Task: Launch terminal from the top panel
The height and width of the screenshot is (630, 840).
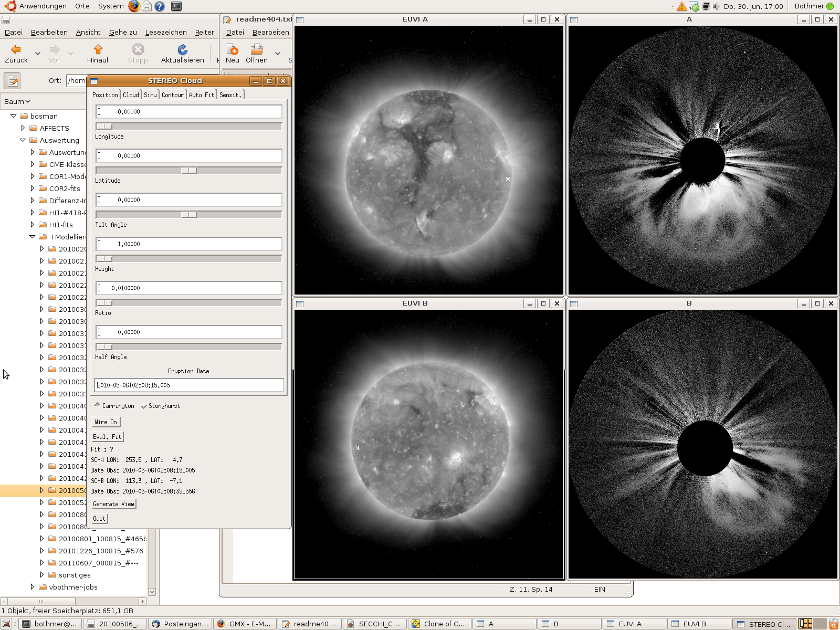Action: point(176,6)
